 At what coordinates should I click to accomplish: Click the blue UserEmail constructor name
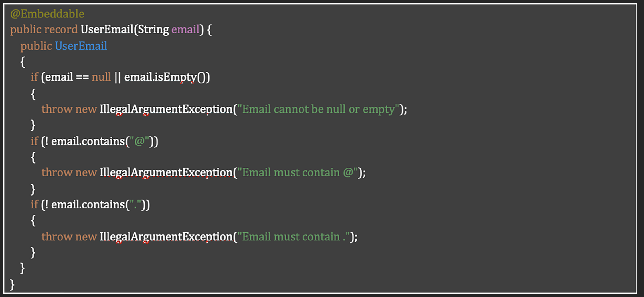(81, 46)
